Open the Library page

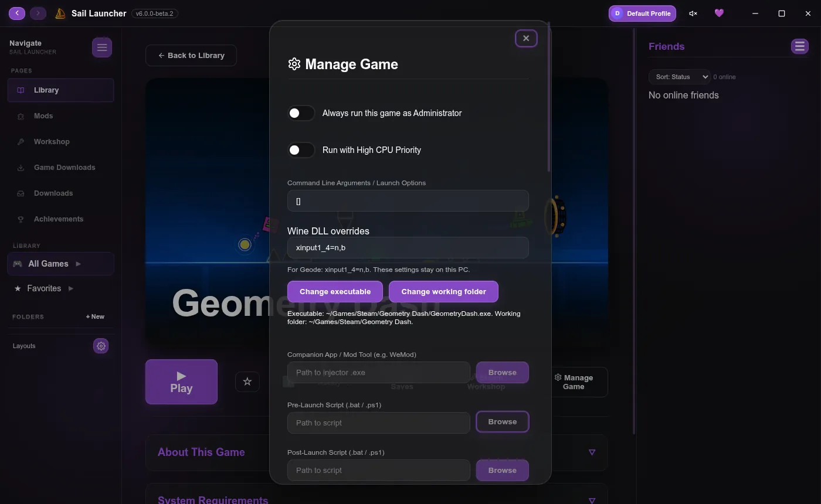[60, 90]
